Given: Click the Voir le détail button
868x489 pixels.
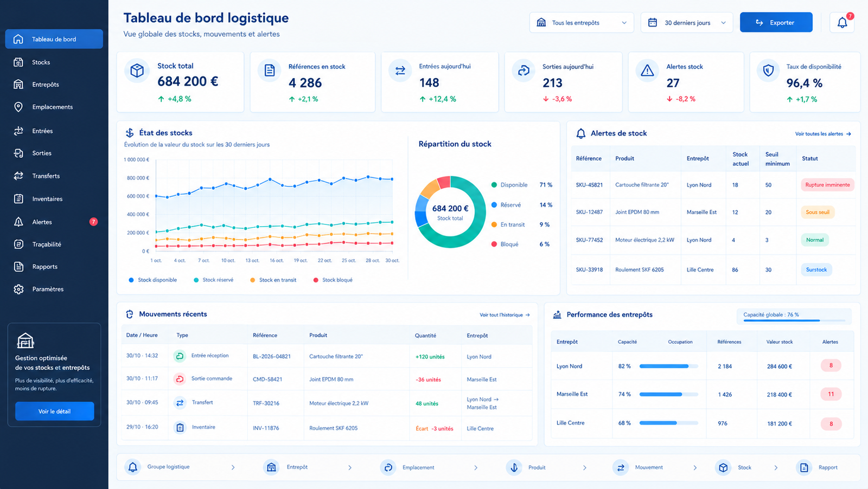Looking at the screenshot, I should [x=55, y=411].
